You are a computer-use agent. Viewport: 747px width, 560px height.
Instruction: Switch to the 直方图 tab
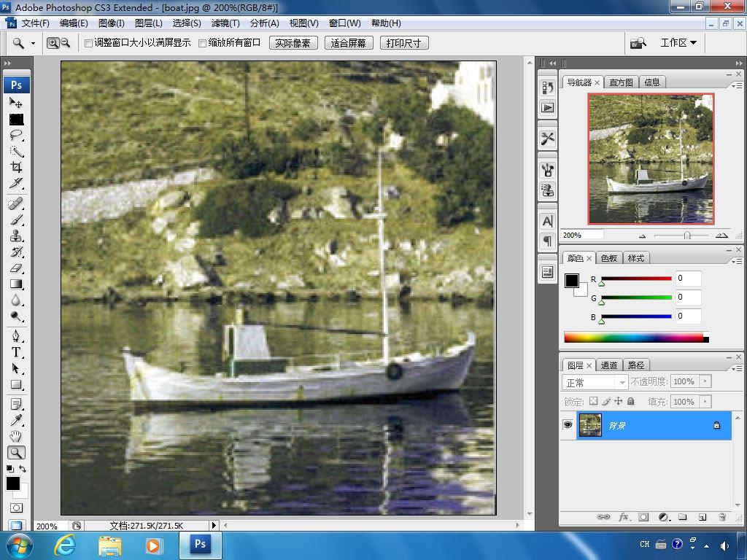click(x=621, y=82)
